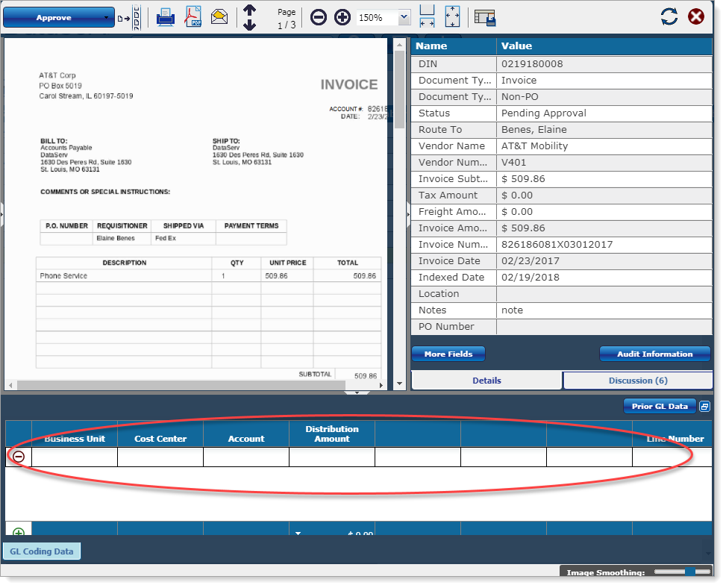Print the invoice document
726x588 pixels.
[166, 16]
